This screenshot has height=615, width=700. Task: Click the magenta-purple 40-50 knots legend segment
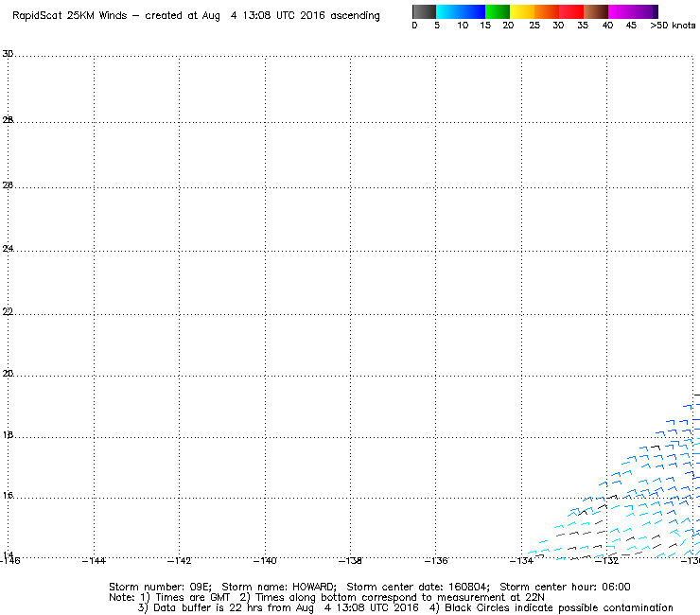point(633,11)
